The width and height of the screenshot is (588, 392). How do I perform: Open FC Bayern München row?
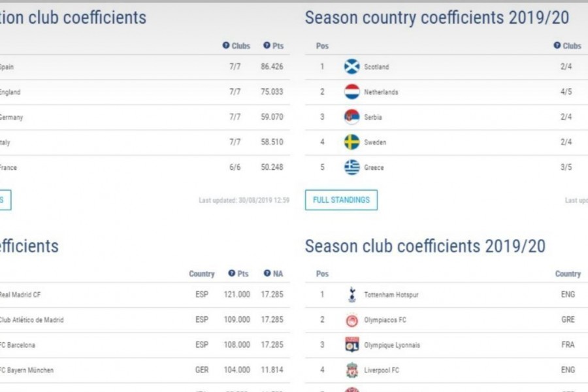(x=145, y=370)
